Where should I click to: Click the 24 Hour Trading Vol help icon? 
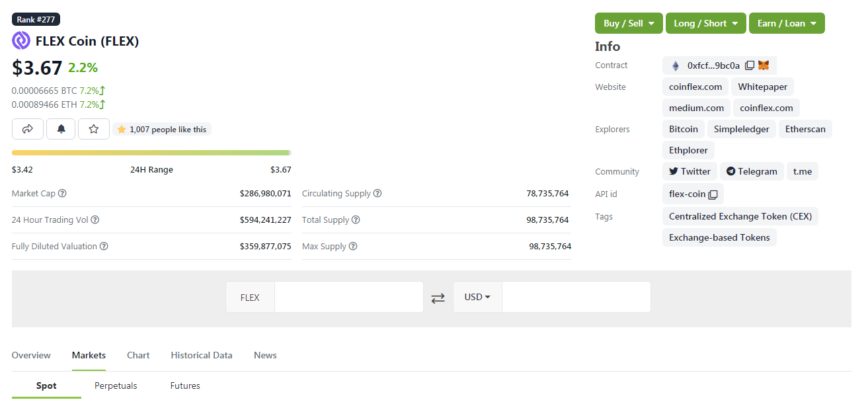click(x=95, y=220)
